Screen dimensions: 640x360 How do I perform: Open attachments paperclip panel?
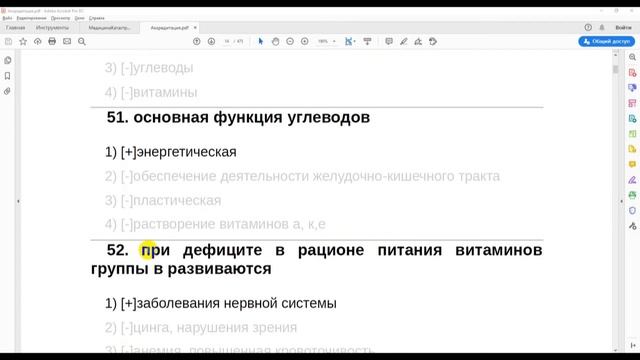(x=7, y=91)
